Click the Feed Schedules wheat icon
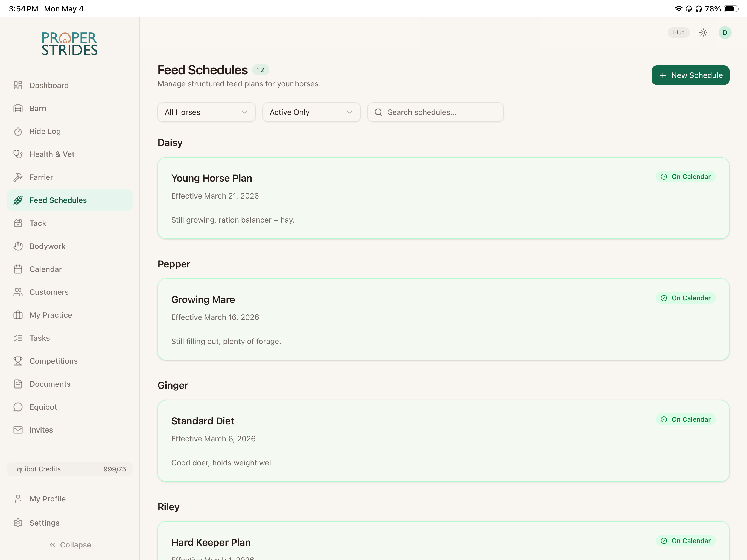This screenshot has height=560, width=747. [x=18, y=200]
